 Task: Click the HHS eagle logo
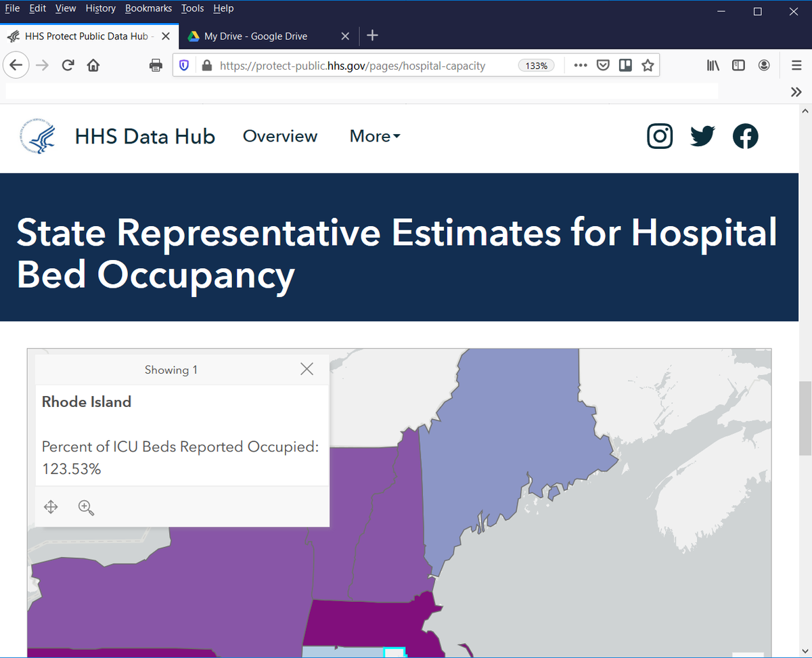[37, 136]
